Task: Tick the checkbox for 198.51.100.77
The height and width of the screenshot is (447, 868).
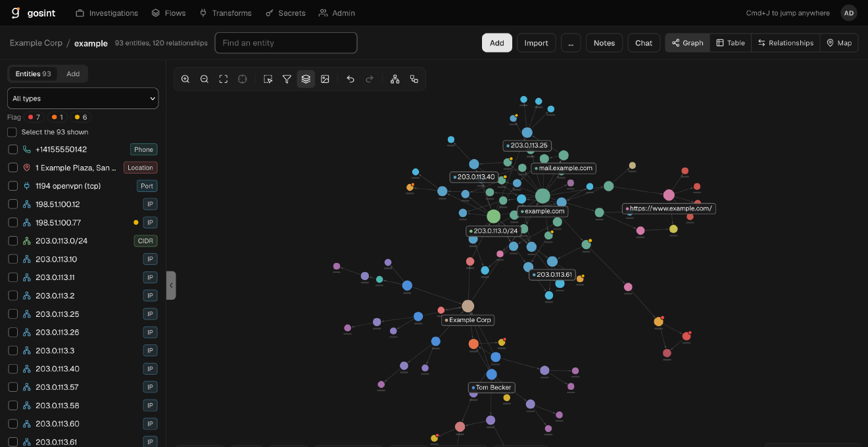Action: pyautogui.click(x=12, y=222)
